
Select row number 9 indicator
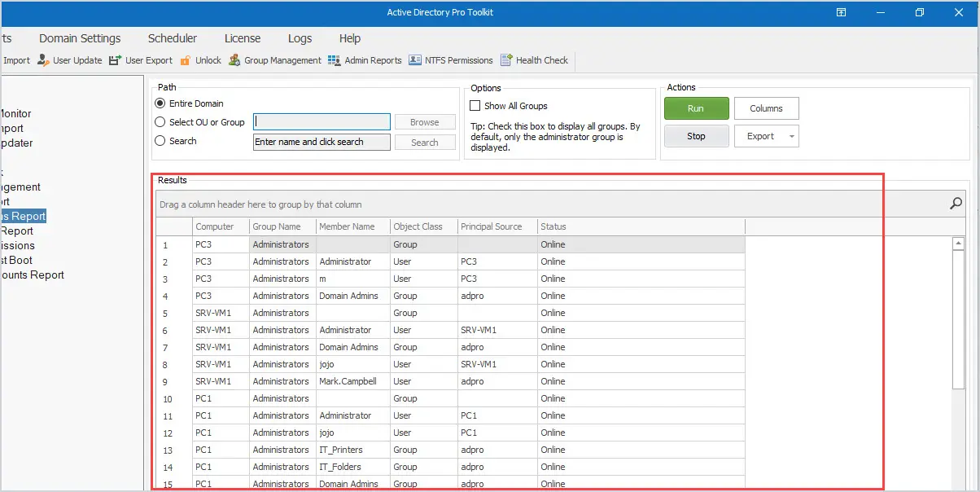click(x=174, y=381)
